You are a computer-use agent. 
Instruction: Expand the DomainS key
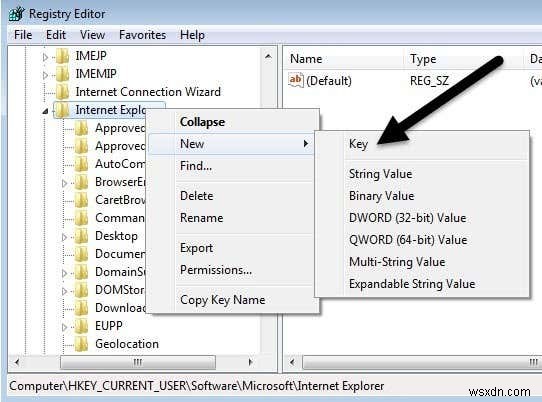pyautogui.click(x=64, y=273)
